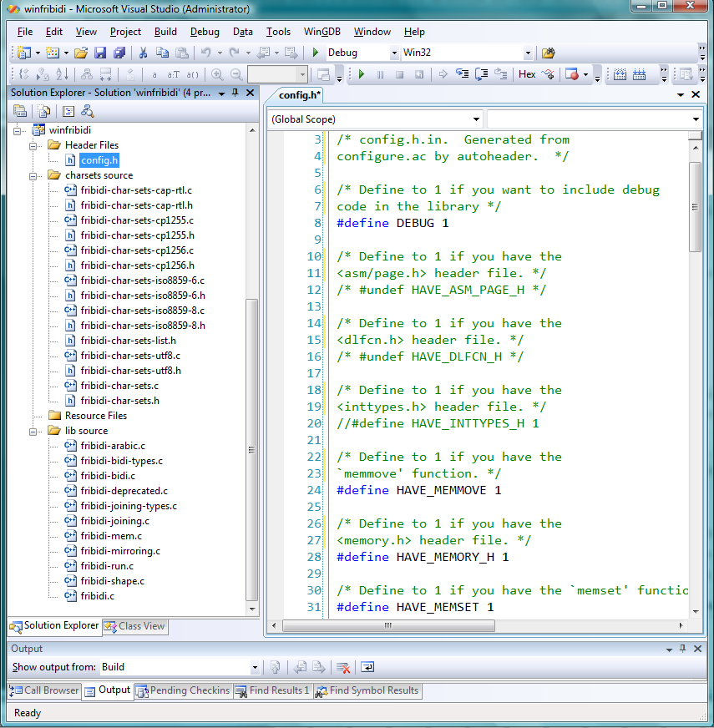Click the editor horizontal scrollbar thumb
Image resolution: width=714 pixels, height=728 pixels.
tap(388, 626)
